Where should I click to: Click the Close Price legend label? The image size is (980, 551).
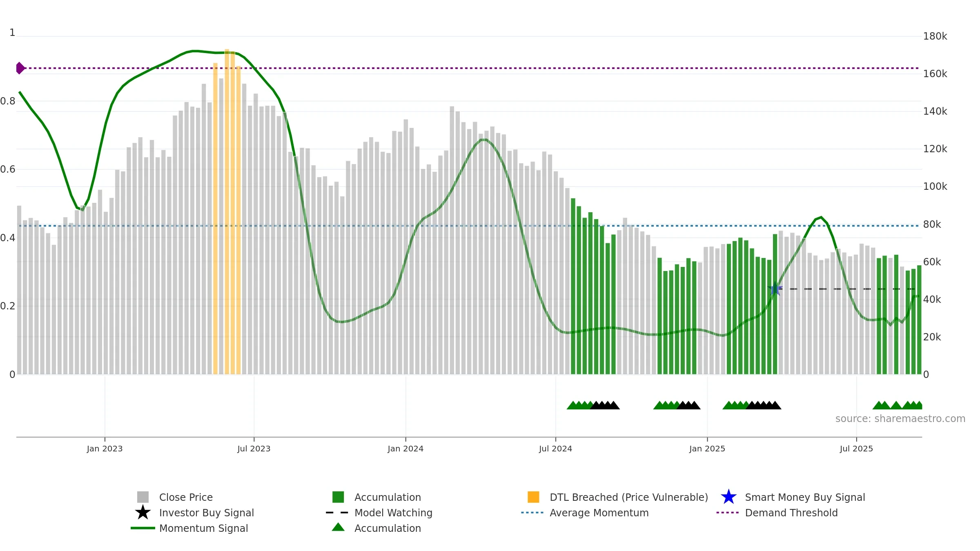coord(186,497)
